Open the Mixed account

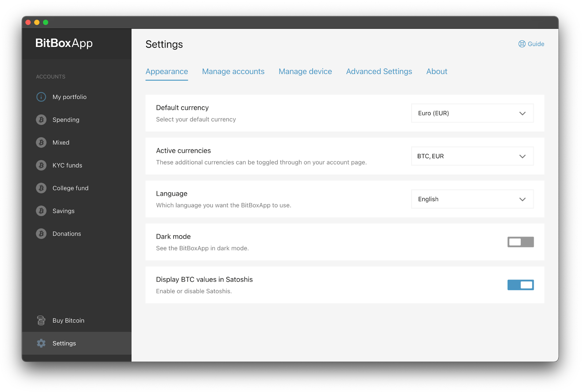[x=77, y=142]
